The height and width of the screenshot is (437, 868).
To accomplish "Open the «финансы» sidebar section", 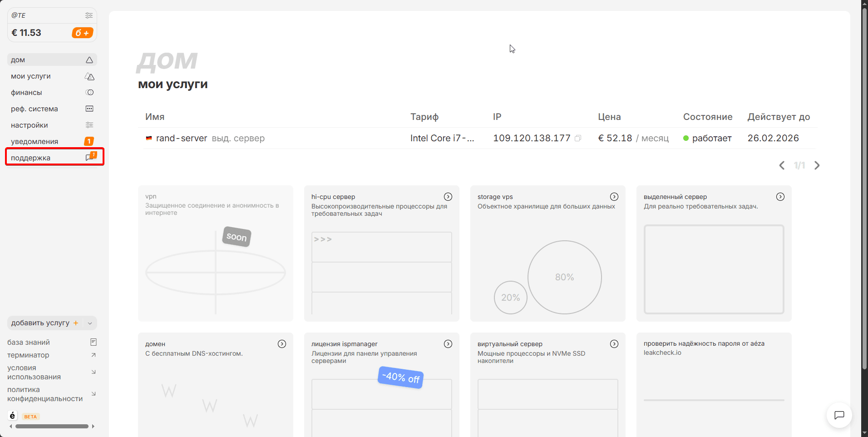I will coord(26,93).
